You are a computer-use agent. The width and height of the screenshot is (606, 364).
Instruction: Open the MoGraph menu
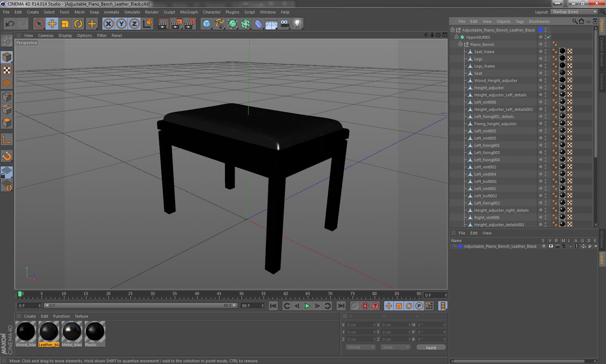click(x=189, y=12)
